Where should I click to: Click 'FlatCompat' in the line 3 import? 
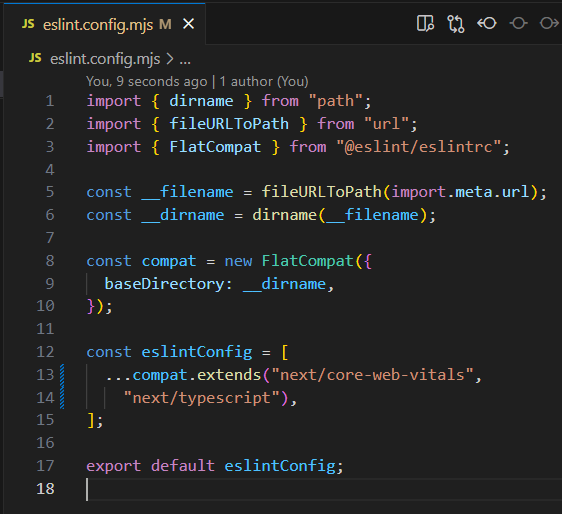coord(215,147)
